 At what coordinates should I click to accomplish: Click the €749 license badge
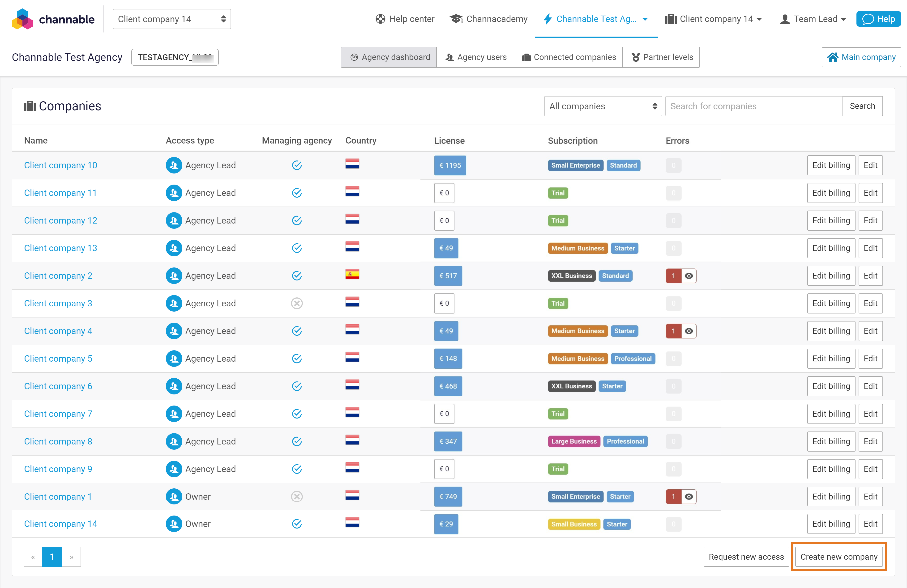(x=448, y=497)
